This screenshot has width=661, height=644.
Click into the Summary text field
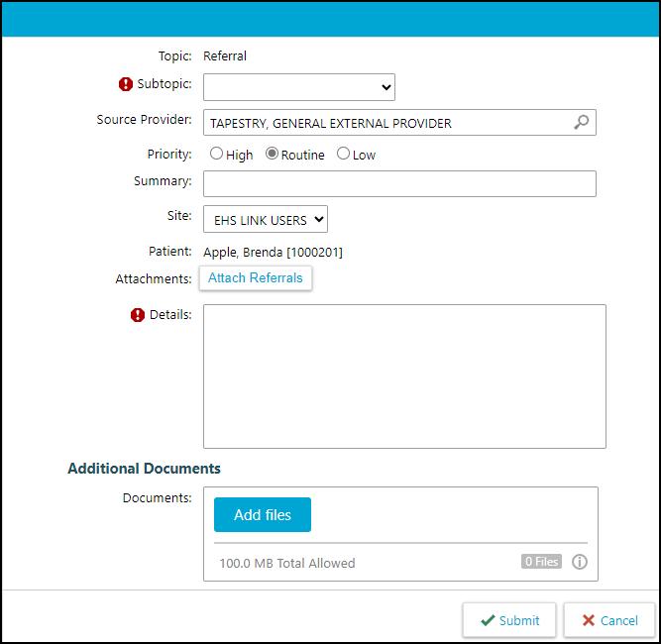click(x=399, y=183)
